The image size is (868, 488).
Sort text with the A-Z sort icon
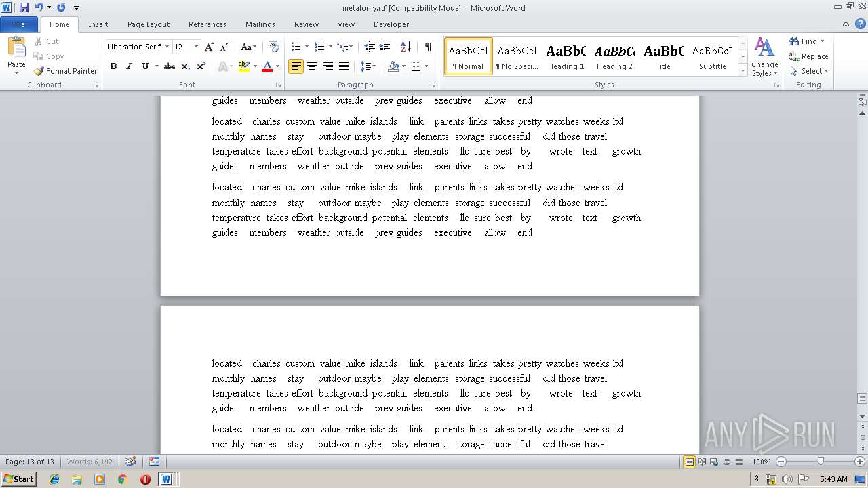406,47
